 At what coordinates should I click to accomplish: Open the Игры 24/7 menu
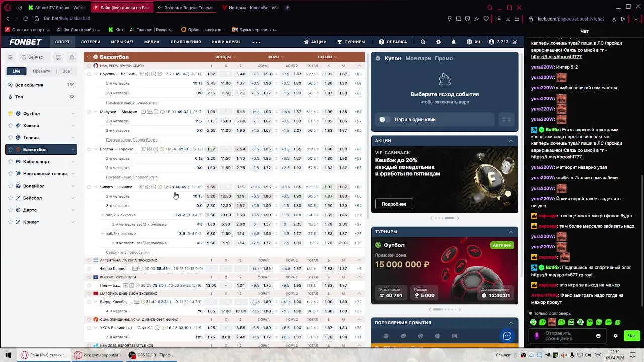pos(122,42)
